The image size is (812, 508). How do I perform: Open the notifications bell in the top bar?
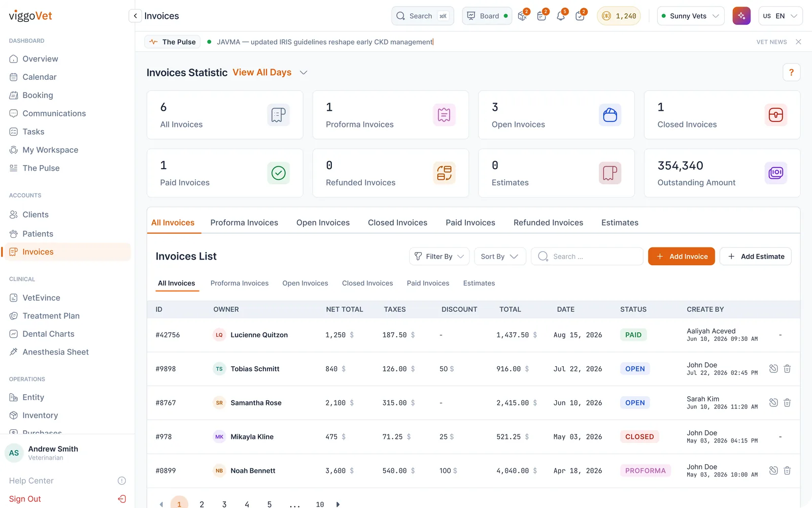pyautogui.click(x=561, y=16)
